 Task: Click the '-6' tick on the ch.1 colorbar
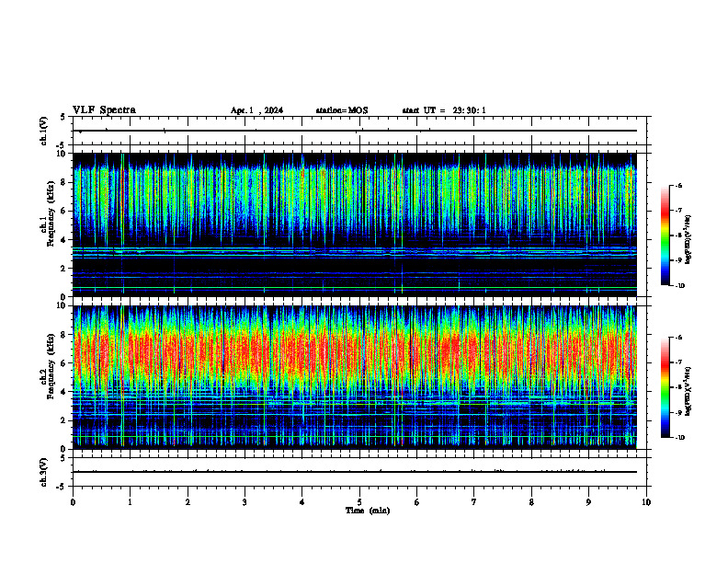pyautogui.click(x=678, y=185)
